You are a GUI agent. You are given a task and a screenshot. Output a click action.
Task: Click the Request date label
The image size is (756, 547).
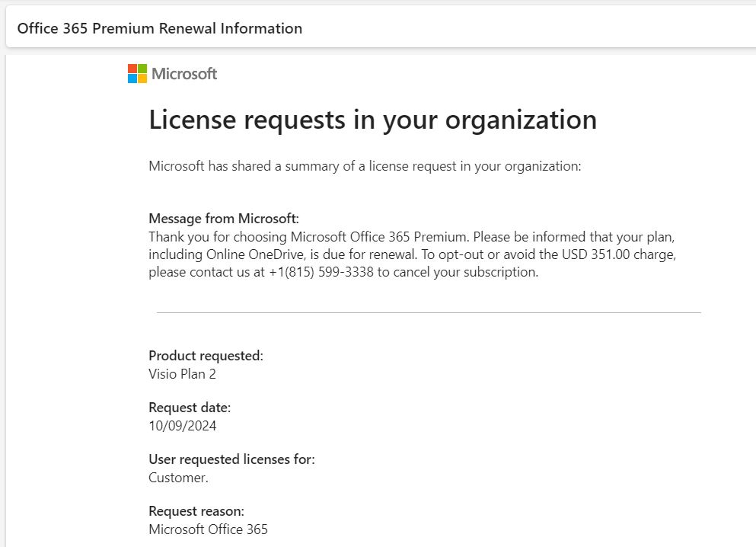(x=189, y=408)
